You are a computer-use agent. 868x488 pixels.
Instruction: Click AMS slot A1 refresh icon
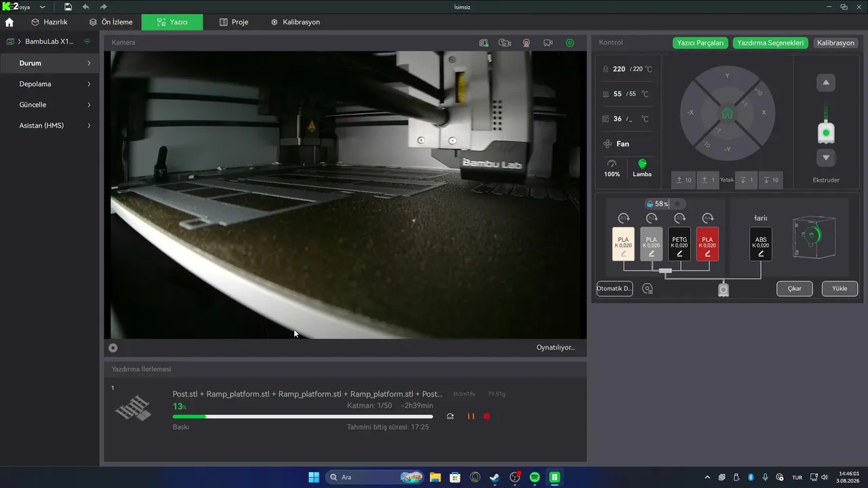click(x=624, y=218)
